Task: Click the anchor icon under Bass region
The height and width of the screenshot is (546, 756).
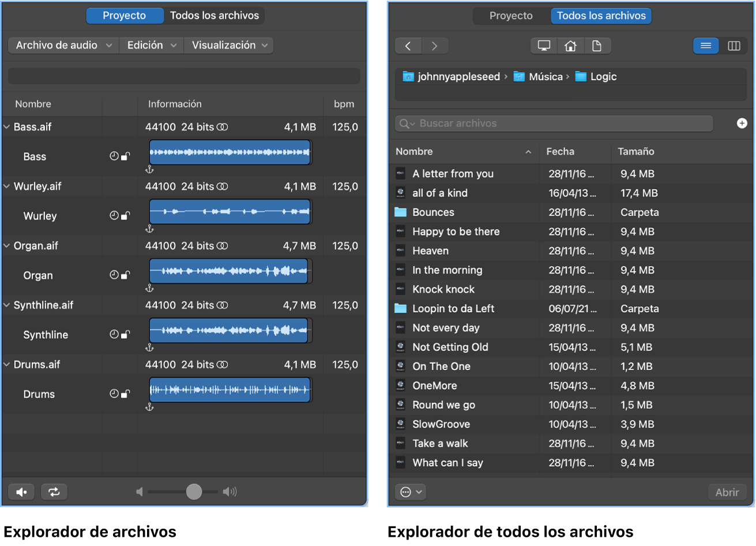Action: click(149, 170)
